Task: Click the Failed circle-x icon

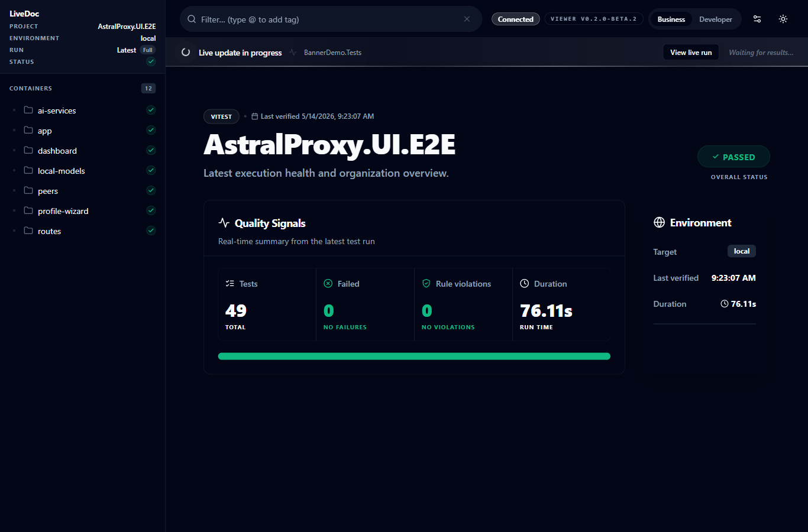Action: point(328,284)
